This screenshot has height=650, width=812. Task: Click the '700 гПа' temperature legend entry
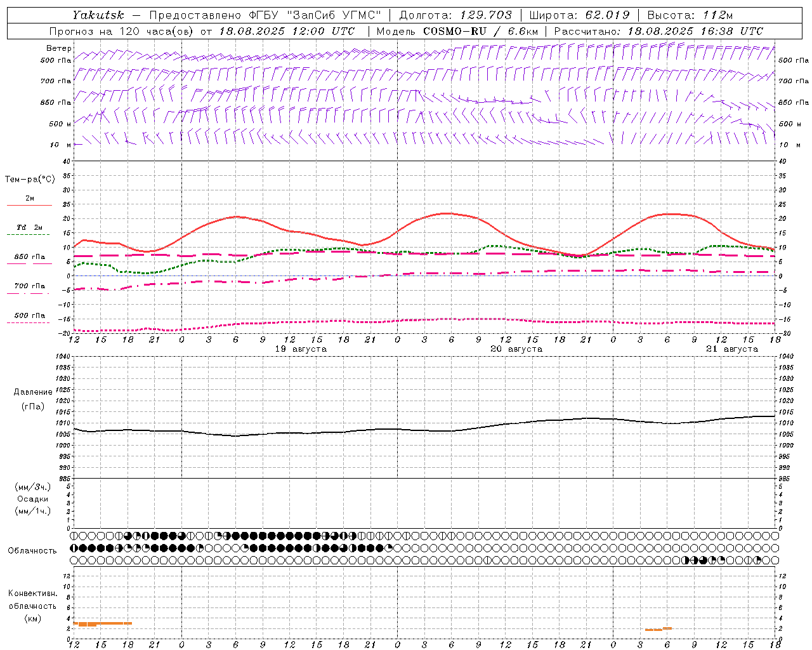point(30,286)
